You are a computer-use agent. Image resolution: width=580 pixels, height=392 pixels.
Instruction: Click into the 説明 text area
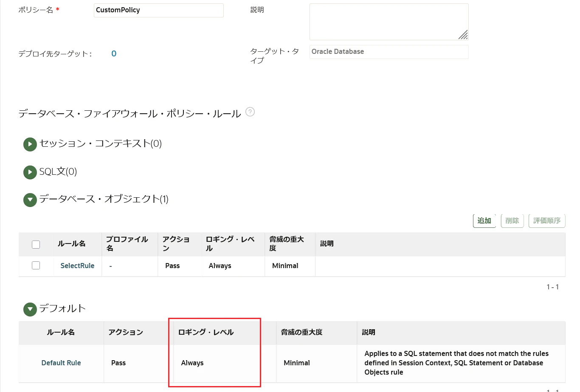click(x=389, y=22)
